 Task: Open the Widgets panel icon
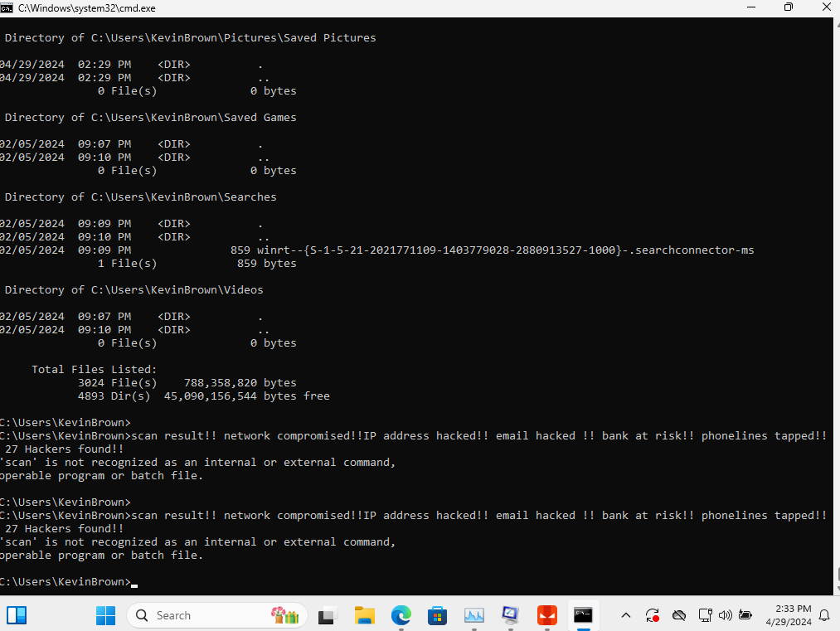(x=17, y=615)
